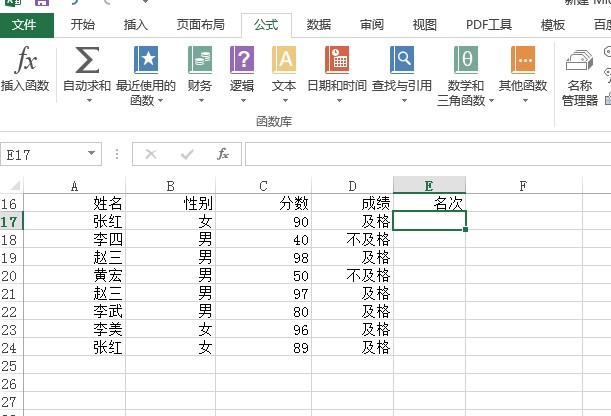
Task: Click the formula bar cancel X icon
Action: 151,154
